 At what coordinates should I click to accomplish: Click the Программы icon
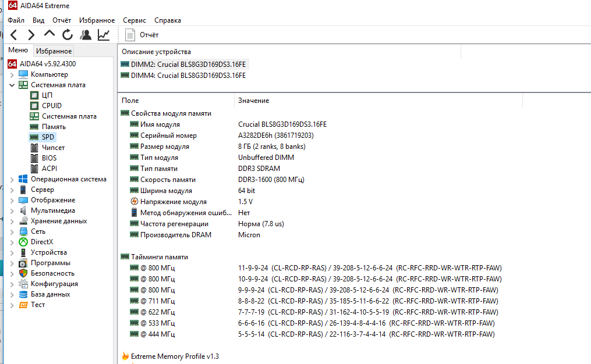click(23, 263)
